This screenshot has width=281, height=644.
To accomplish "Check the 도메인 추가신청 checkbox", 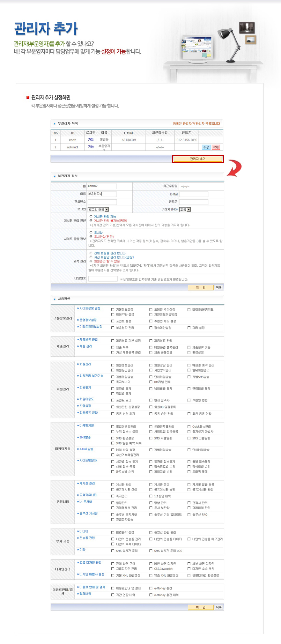I will pos(151,309).
